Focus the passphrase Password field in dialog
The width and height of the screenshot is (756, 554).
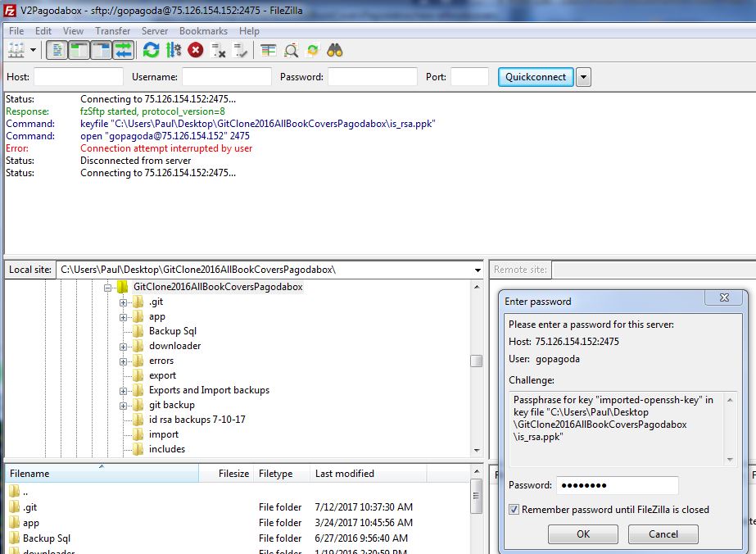pyautogui.click(x=617, y=485)
